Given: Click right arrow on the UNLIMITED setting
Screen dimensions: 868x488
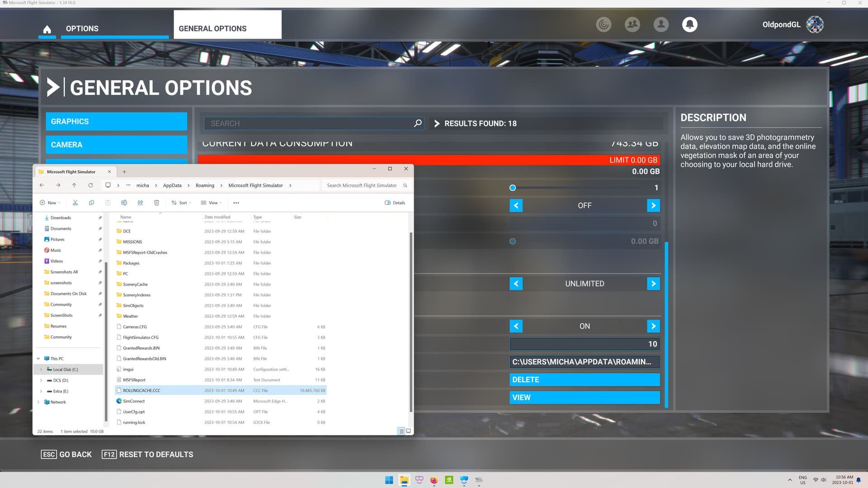Looking at the screenshot, I should coord(653,284).
